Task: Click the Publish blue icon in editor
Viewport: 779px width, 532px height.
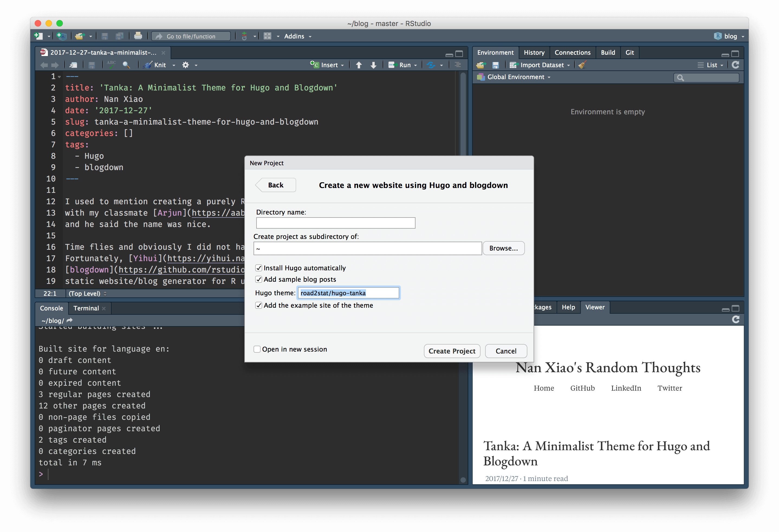Action: tap(431, 65)
